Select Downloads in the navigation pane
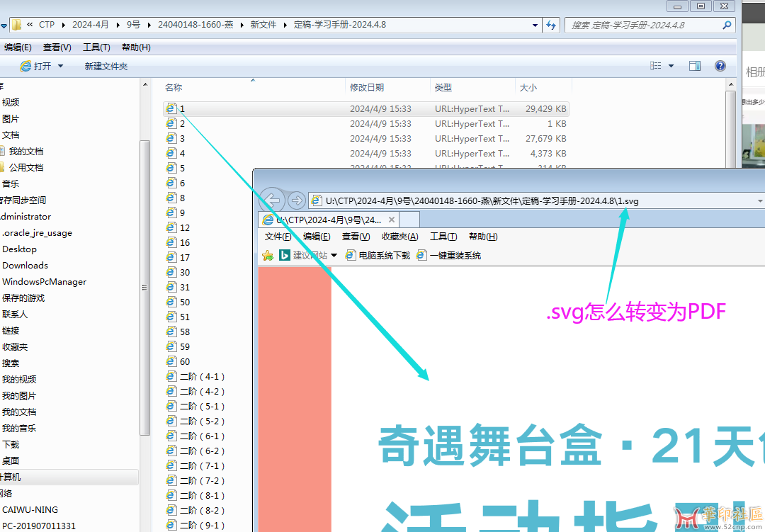This screenshot has height=532, width=765. pos(25,266)
